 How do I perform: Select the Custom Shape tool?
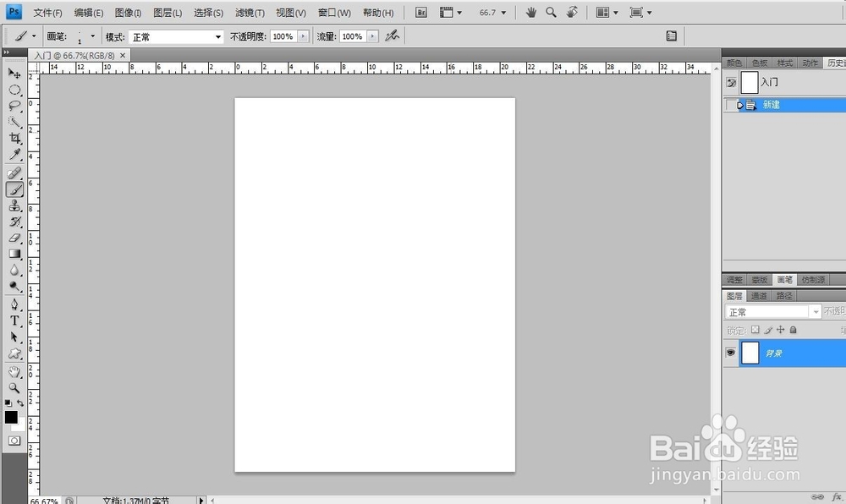(14, 353)
